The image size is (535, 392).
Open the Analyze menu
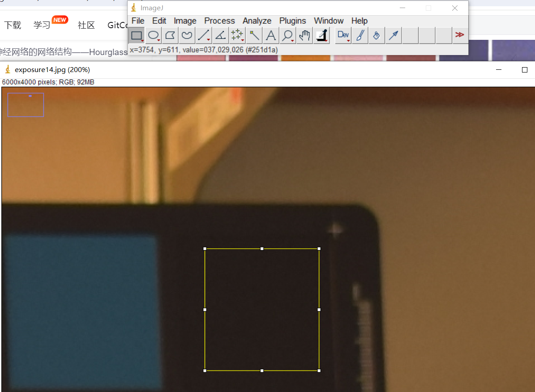(x=257, y=21)
